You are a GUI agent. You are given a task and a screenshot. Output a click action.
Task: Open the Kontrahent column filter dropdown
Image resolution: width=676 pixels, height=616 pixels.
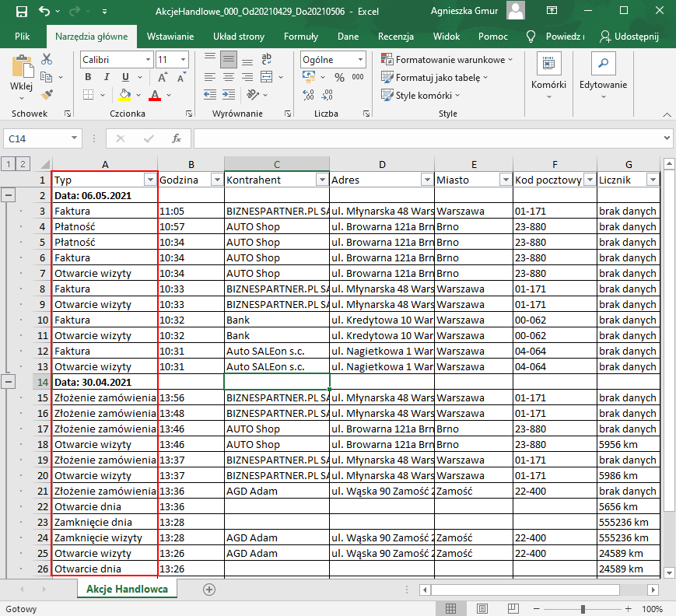[x=321, y=180]
